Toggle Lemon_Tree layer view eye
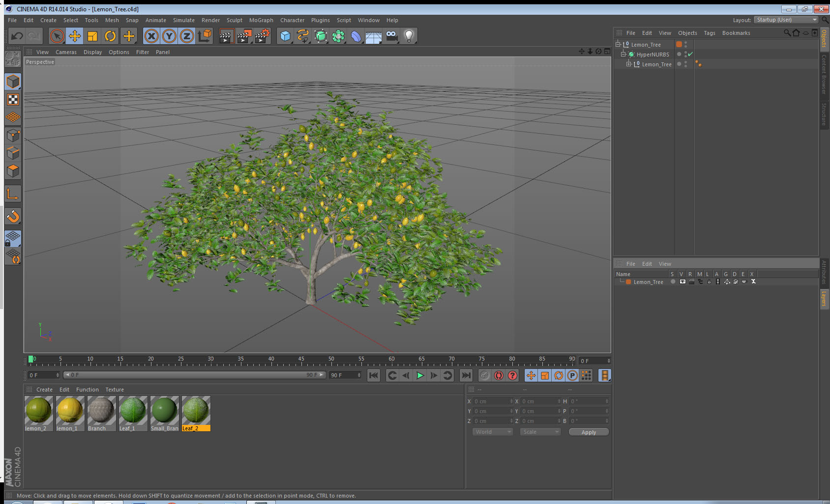The height and width of the screenshot is (504, 830). (682, 281)
